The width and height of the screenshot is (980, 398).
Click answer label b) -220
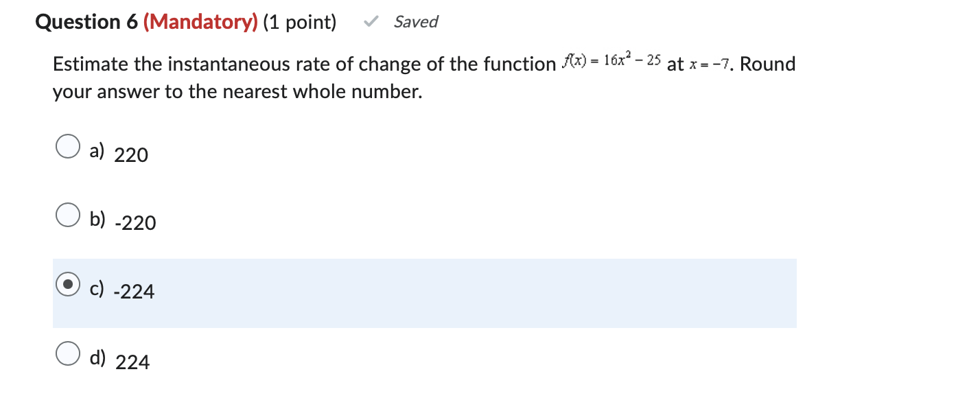(124, 220)
